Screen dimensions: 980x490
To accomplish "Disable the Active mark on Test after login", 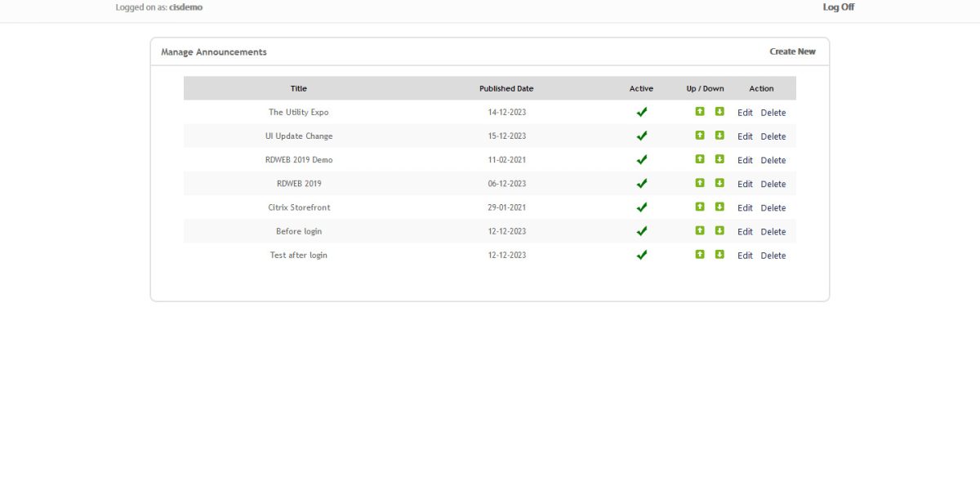I will click(x=642, y=254).
